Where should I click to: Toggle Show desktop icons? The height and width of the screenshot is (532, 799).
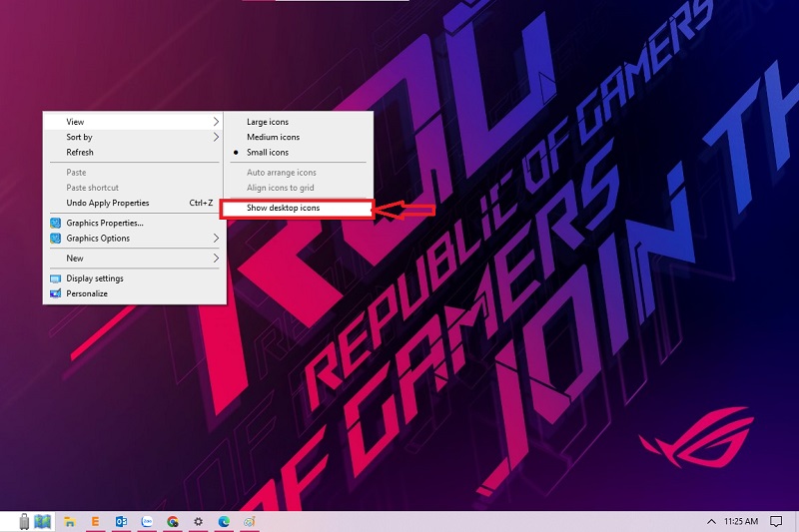pyautogui.click(x=284, y=208)
